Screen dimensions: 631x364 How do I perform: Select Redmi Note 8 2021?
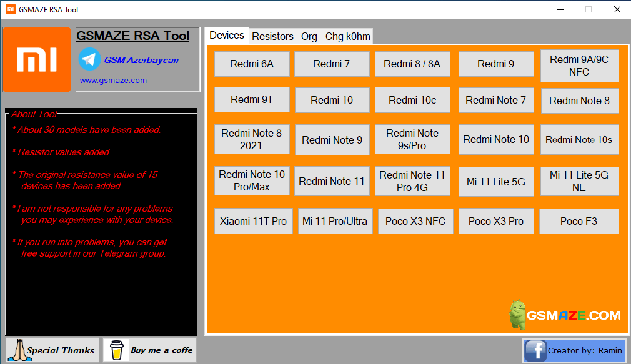pyautogui.click(x=252, y=139)
